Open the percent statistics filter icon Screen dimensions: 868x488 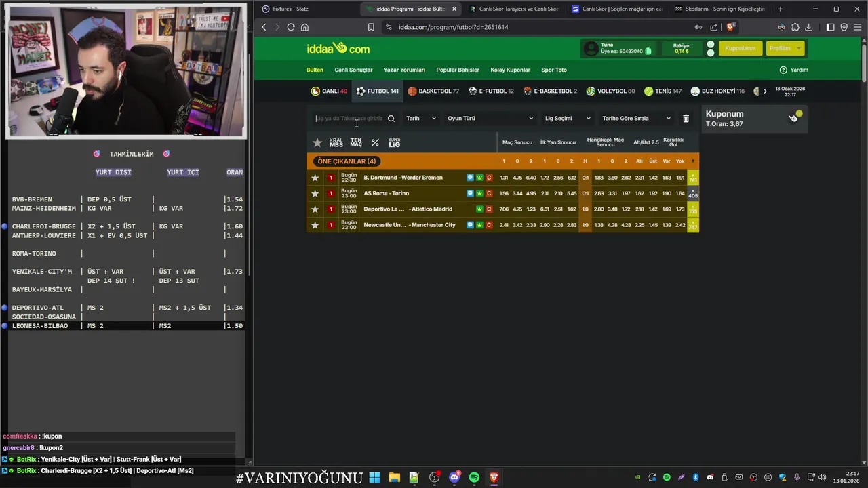coord(375,143)
